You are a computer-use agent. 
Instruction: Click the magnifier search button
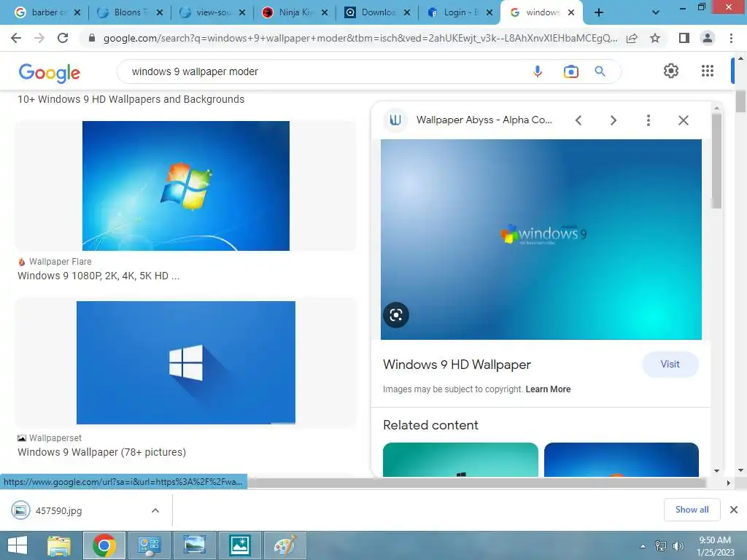point(600,71)
